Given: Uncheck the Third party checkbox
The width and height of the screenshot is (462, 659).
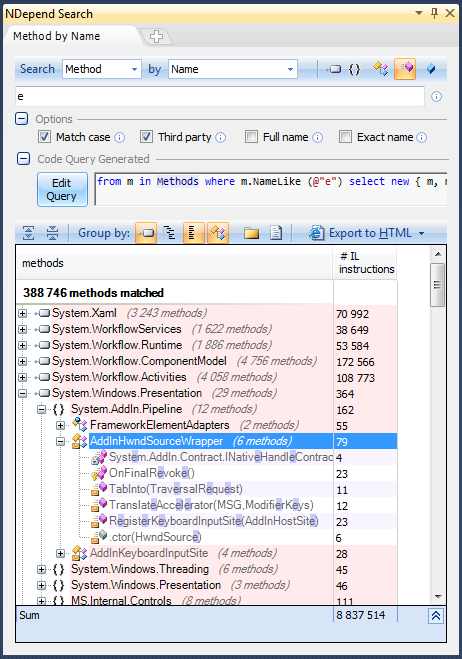Looking at the screenshot, I should [x=146, y=137].
